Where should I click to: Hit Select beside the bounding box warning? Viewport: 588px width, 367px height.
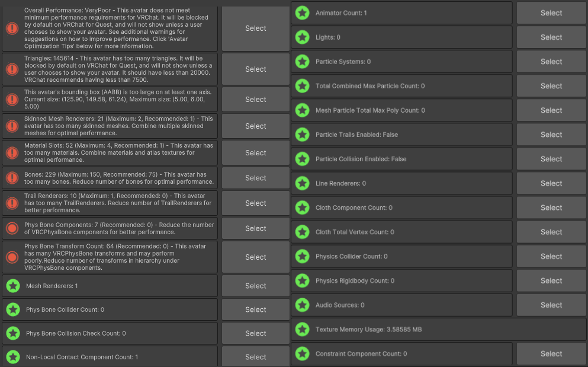255,100
